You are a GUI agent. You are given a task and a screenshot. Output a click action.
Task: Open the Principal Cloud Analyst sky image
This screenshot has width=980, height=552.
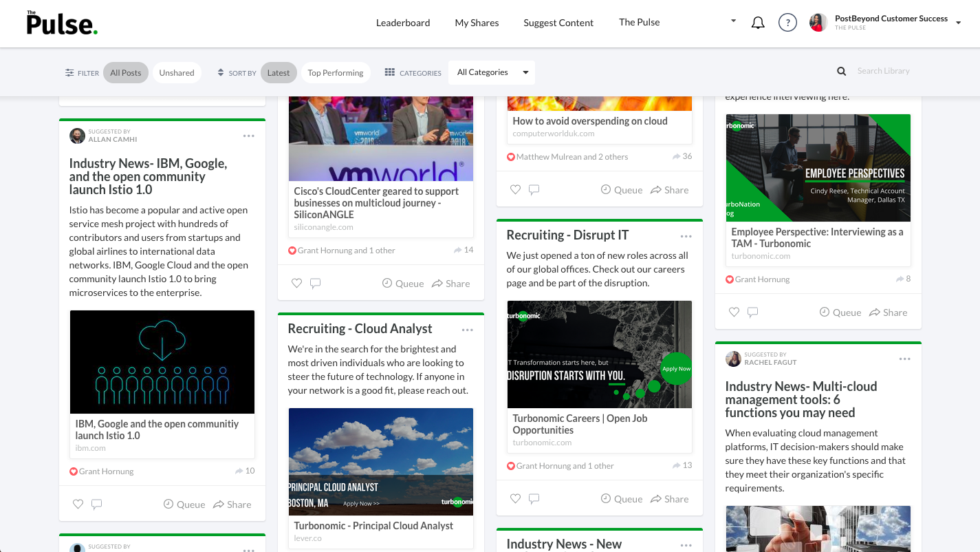click(x=381, y=462)
